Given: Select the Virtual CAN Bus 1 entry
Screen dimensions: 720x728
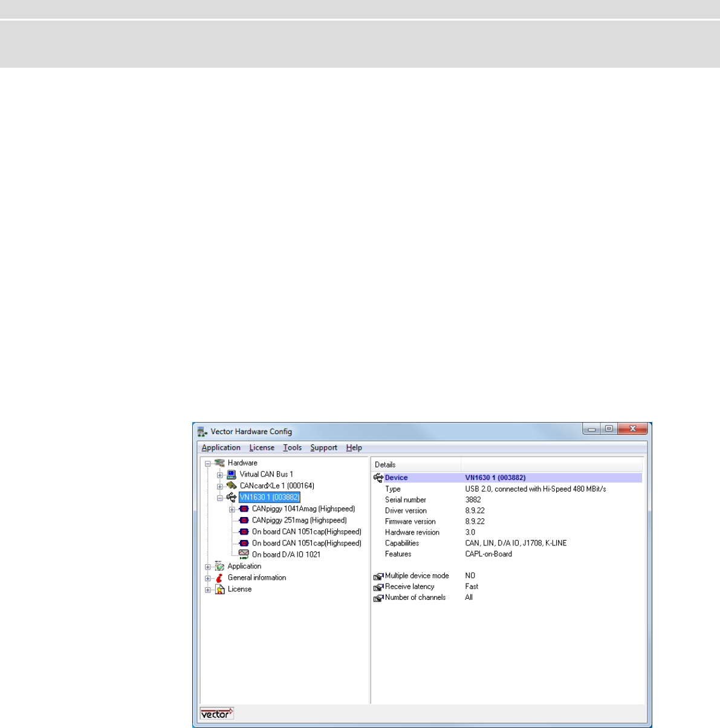Looking at the screenshot, I should [266, 475].
